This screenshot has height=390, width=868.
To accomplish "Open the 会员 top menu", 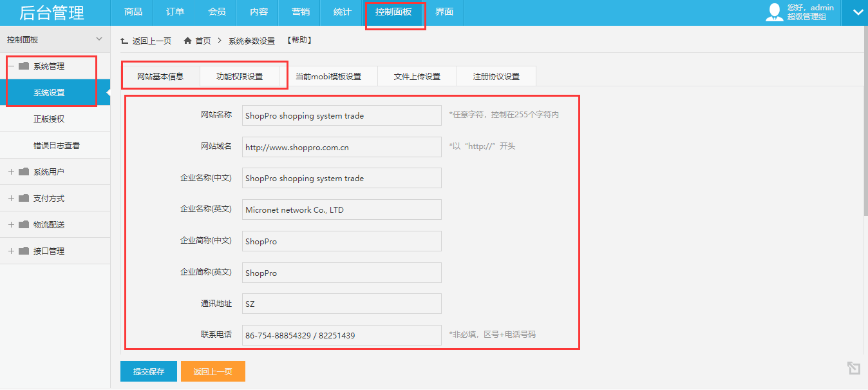I will 217,12.
